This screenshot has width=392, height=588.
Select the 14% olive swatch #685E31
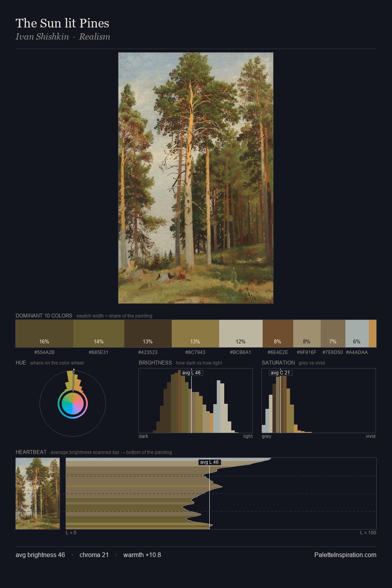pyautogui.click(x=99, y=334)
